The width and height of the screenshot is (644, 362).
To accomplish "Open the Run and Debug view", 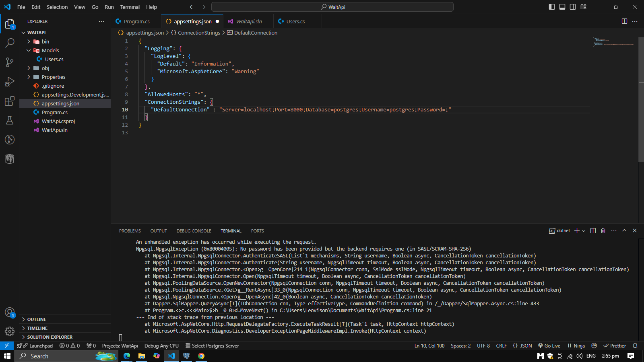I will (x=10, y=82).
